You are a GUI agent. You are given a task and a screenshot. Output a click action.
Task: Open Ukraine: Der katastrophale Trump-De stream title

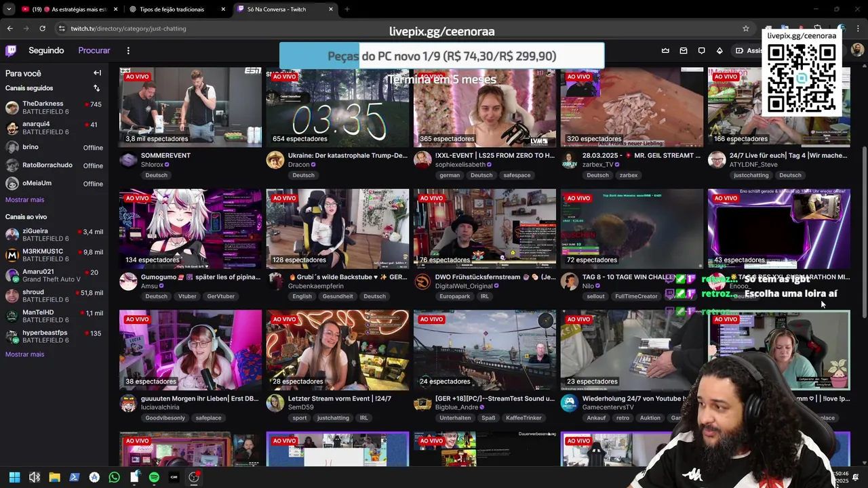[348, 155]
